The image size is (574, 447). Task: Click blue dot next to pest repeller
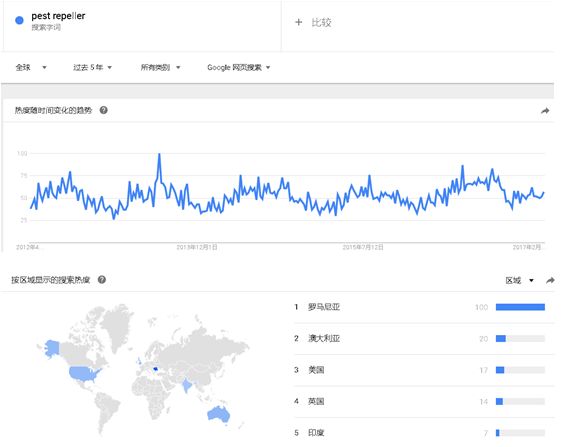(x=19, y=21)
